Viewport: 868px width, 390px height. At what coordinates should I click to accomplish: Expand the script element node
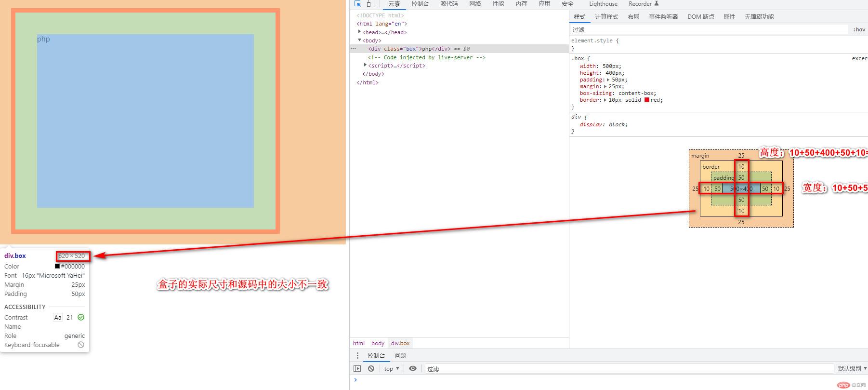(x=365, y=65)
